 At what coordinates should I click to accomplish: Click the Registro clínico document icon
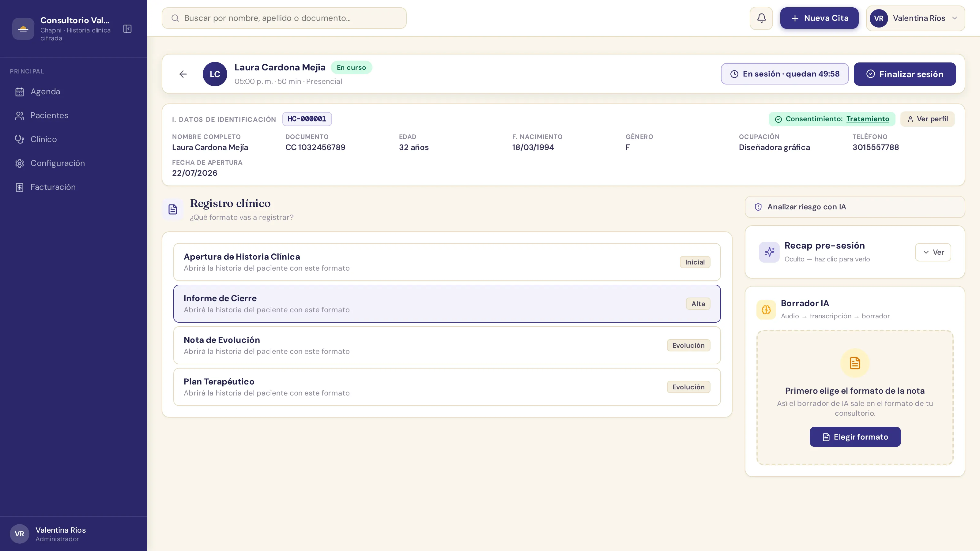point(173,209)
